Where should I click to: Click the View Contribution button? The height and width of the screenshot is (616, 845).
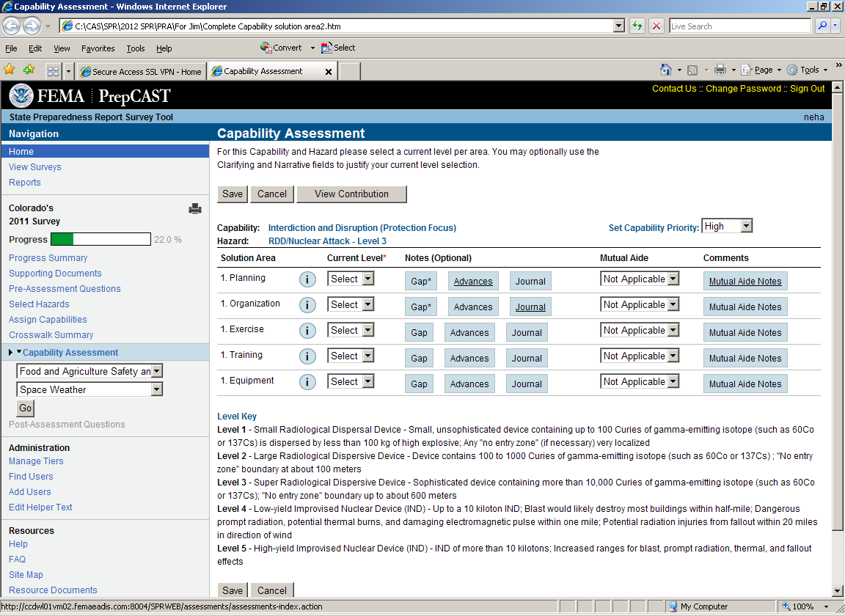(351, 194)
